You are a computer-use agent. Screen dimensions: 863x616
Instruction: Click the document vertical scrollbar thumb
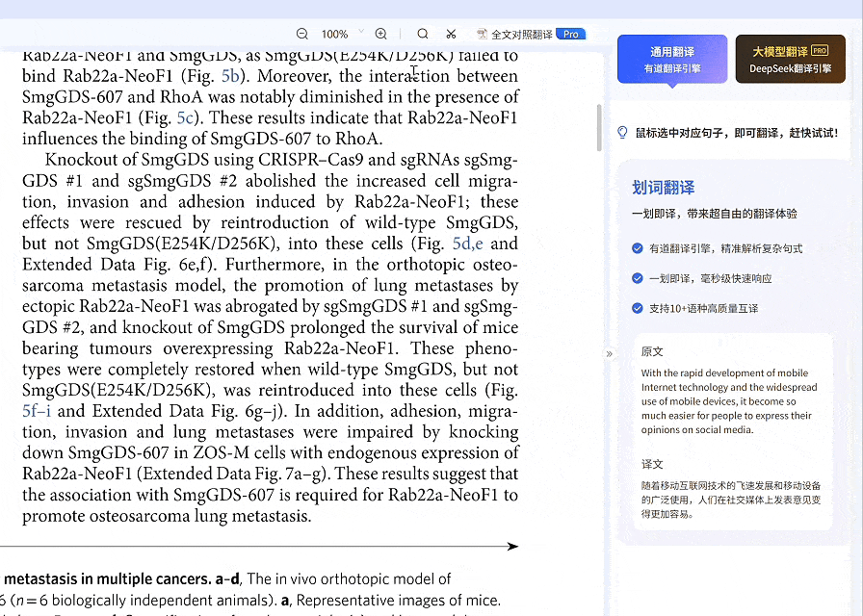[x=599, y=128]
